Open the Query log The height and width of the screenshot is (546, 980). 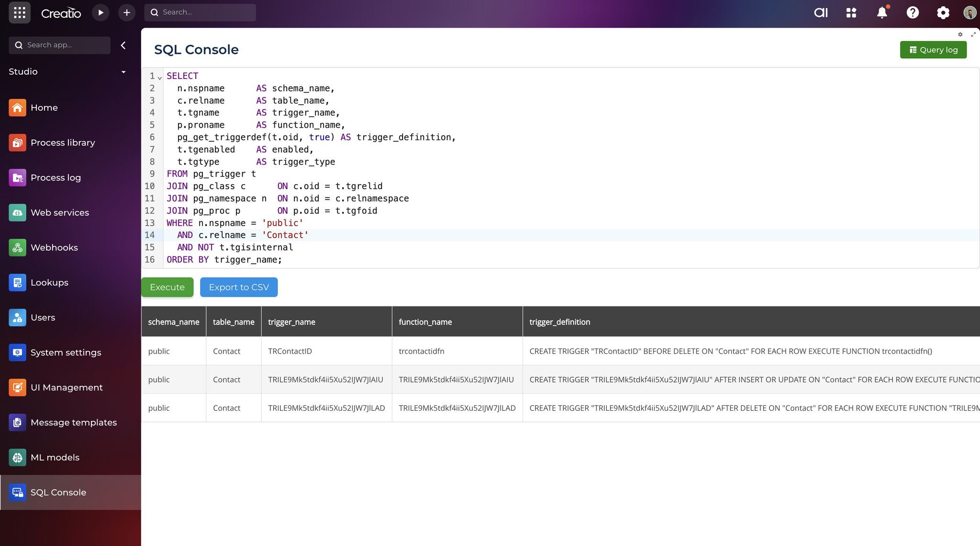pyautogui.click(x=933, y=50)
